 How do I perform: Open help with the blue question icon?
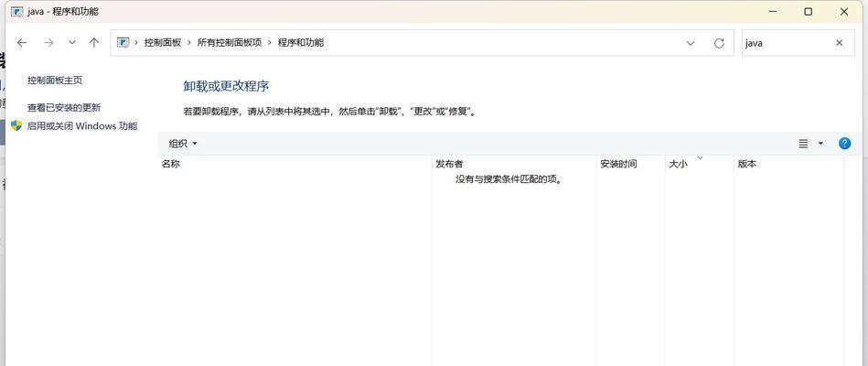click(844, 144)
